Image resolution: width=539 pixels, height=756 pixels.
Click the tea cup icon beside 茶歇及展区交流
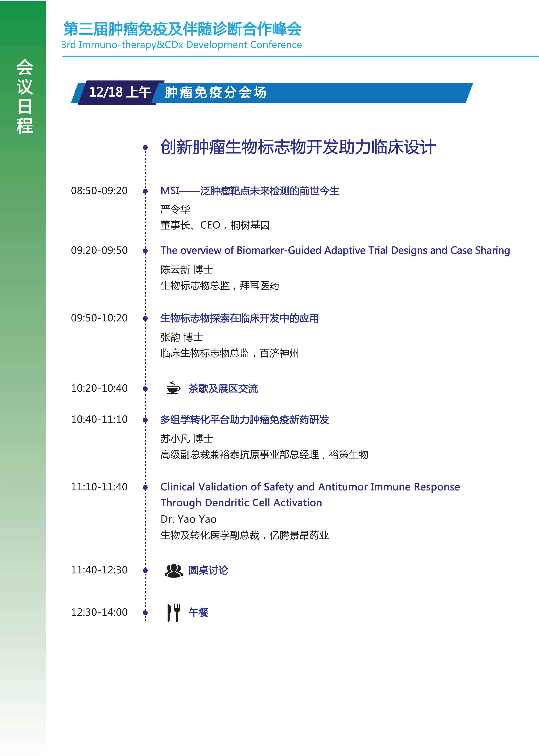pos(173,388)
